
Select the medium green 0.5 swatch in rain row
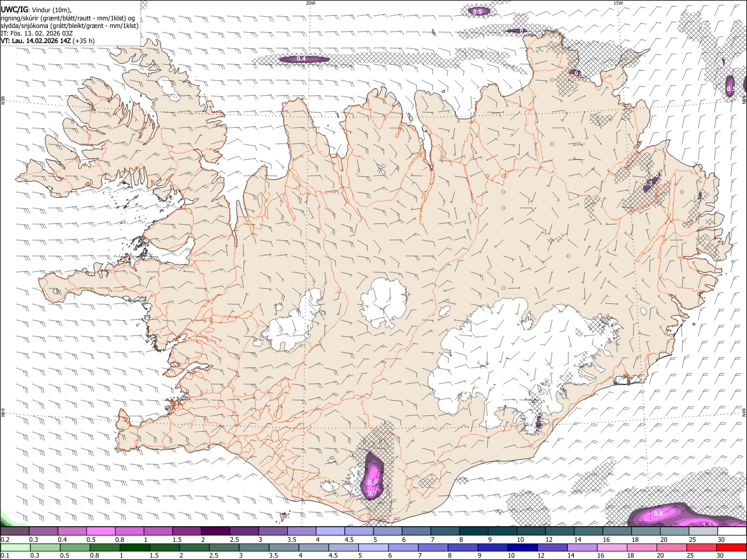(x=75, y=547)
